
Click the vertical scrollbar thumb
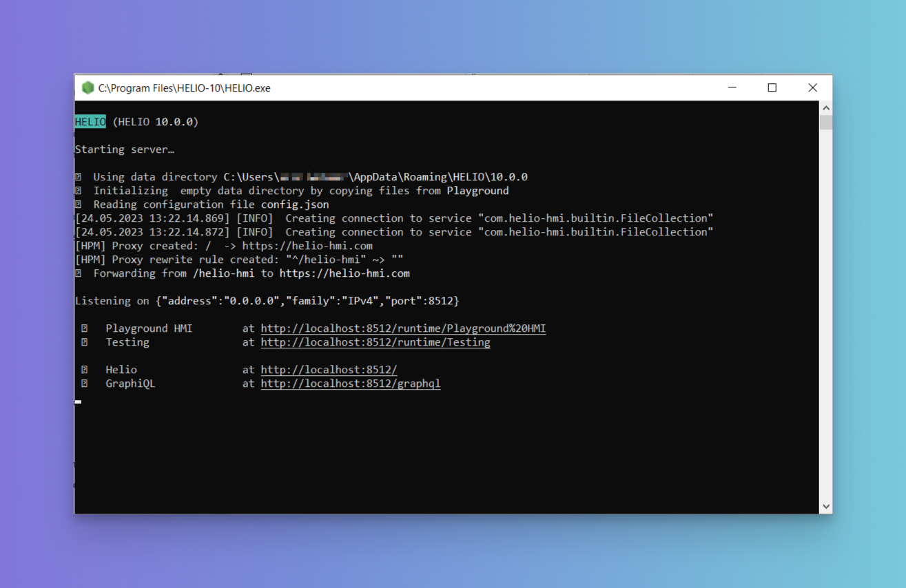point(825,123)
